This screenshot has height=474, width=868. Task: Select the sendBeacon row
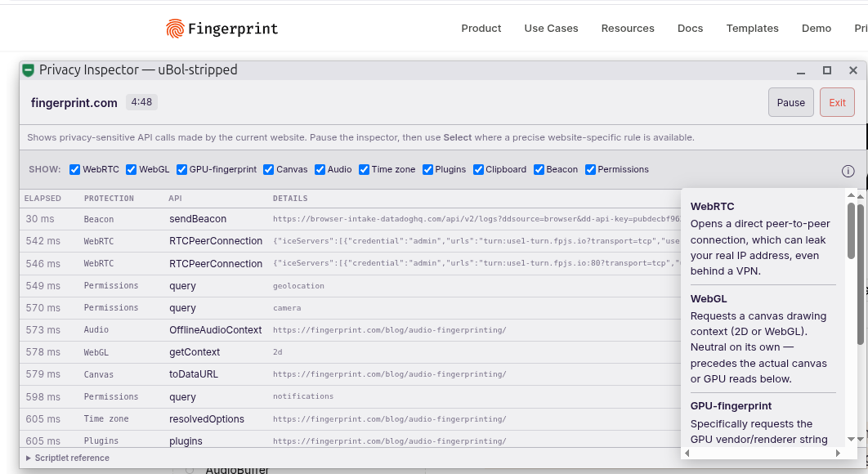pyautogui.click(x=351, y=219)
